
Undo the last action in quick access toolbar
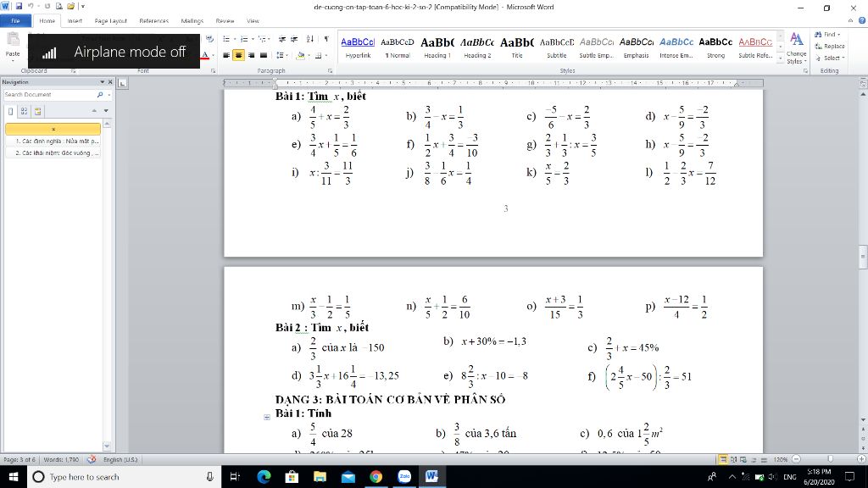point(31,7)
